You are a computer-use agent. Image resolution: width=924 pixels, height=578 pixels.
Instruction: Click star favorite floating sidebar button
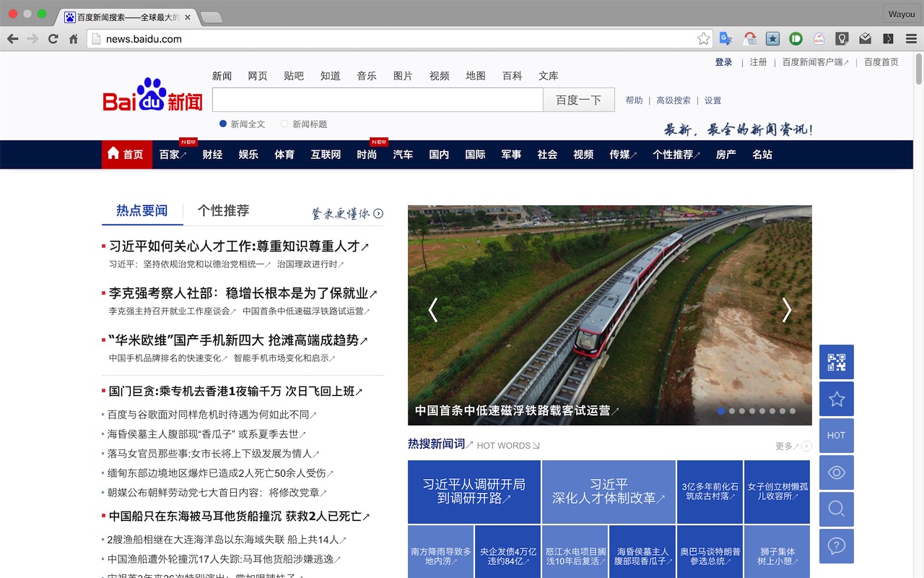coord(837,399)
